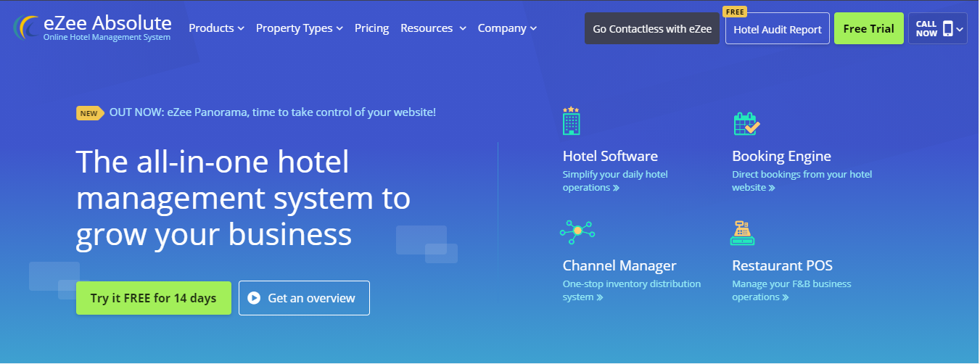Click the Hotel Software building icon
The height and width of the screenshot is (364, 980).
[572, 121]
